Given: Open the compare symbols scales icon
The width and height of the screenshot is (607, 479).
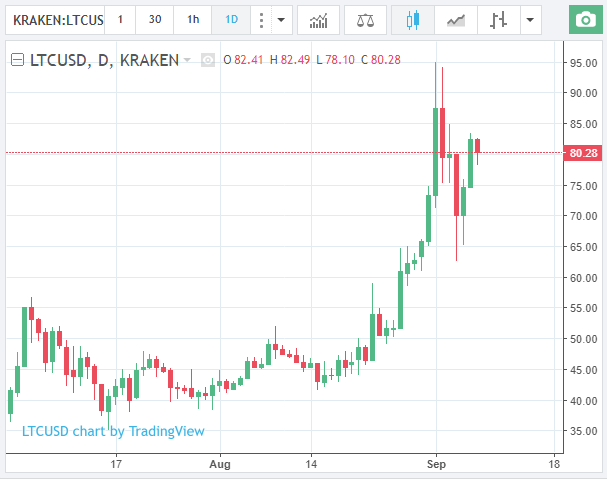Looking at the screenshot, I should (x=365, y=20).
